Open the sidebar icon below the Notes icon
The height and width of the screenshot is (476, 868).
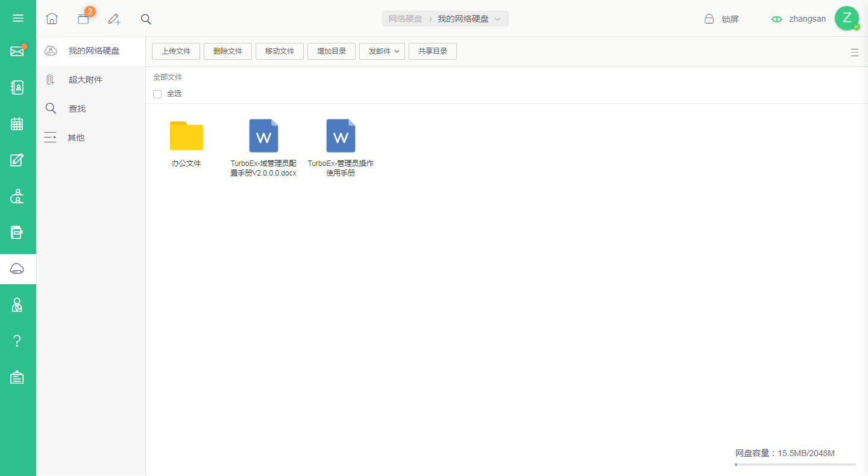17,196
